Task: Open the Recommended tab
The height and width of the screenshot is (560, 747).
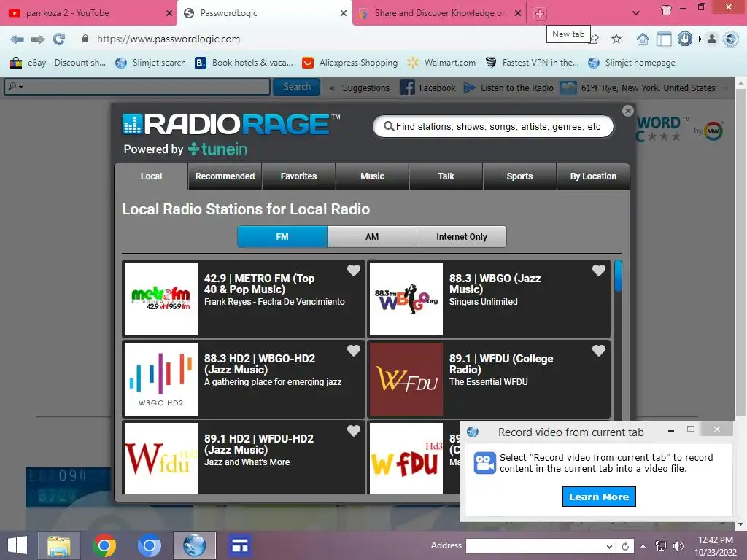Action: coord(225,176)
